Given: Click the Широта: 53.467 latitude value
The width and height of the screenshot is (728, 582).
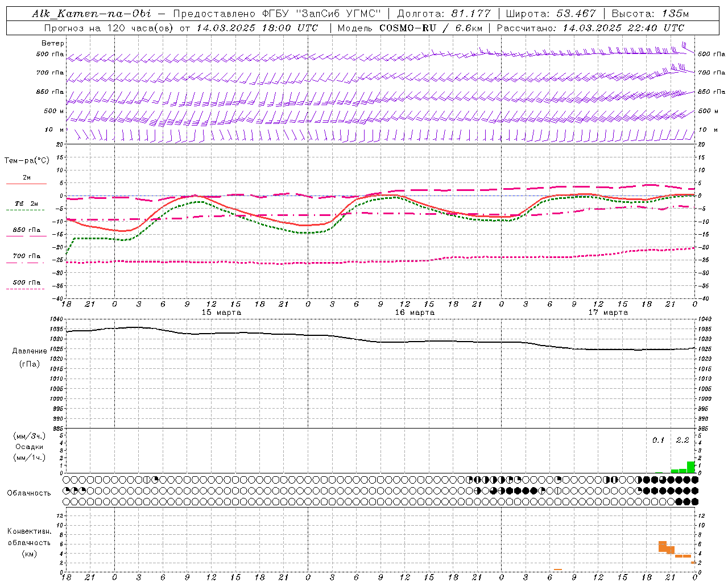Looking at the screenshot, I should pyautogui.click(x=551, y=14).
